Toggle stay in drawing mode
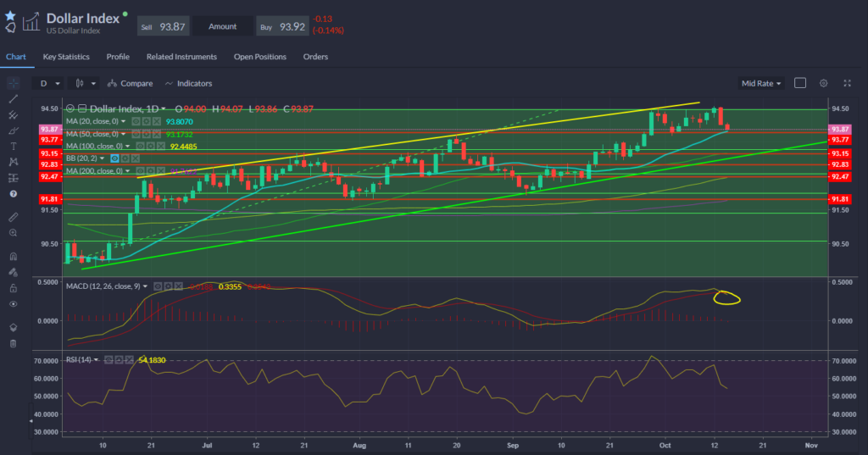 click(14, 272)
